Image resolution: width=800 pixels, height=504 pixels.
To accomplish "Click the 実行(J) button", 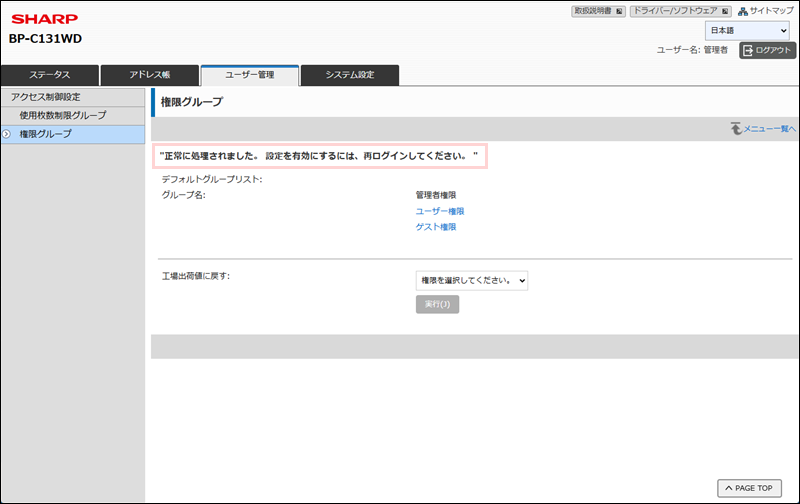I will pos(437,304).
